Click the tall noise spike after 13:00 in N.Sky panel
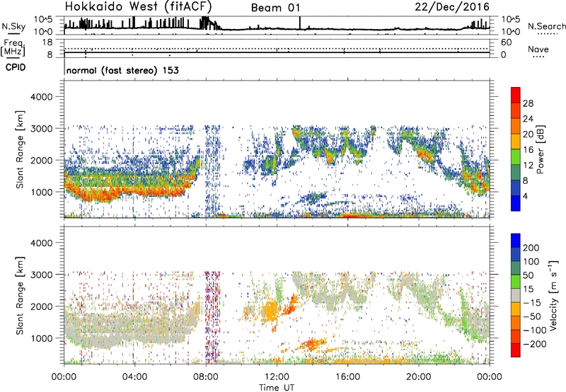The width and height of the screenshot is (566, 392). click(299, 23)
